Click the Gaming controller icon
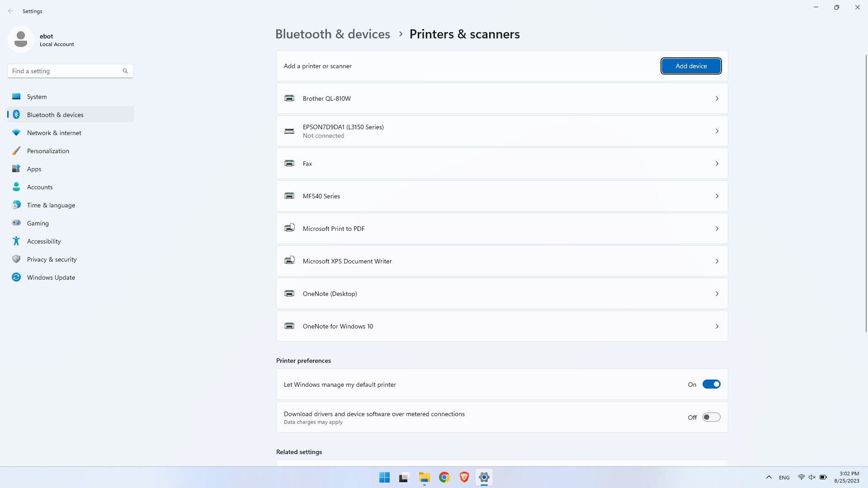The width and height of the screenshot is (868, 488). [x=16, y=223]
